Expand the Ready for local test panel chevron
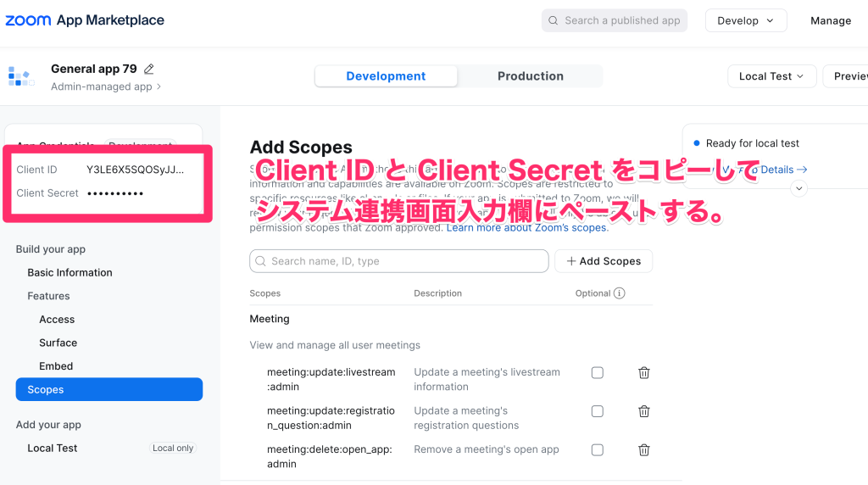 tap(798, 188)
